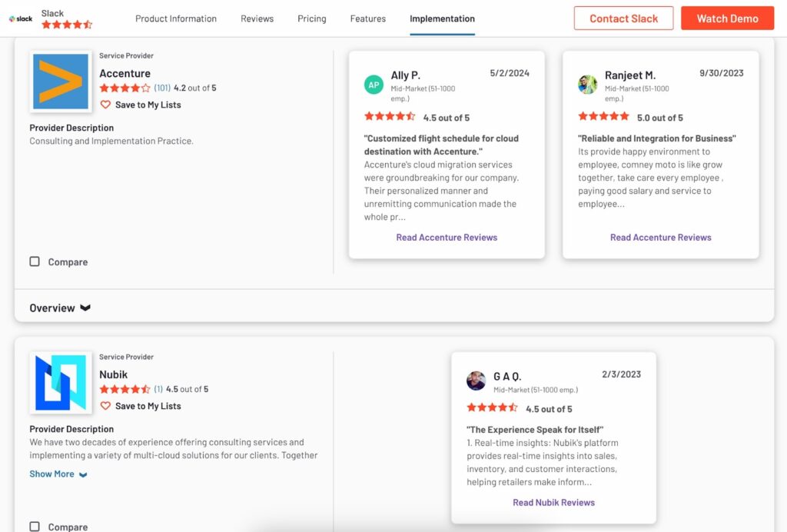Screen dimensions: 787x532
Task: Click "Consulting and Implementation Practice." text
Action: pos(111,141)
